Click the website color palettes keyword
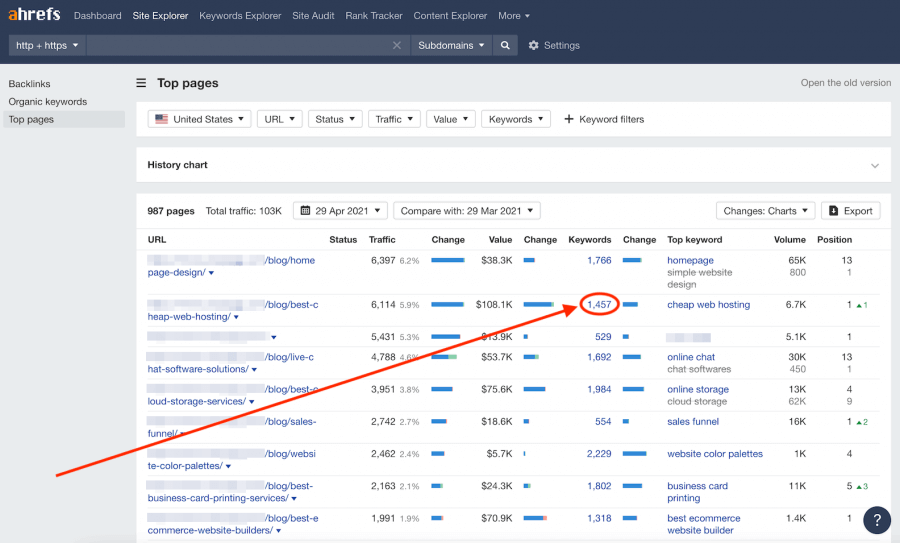Image resolution: width=900 pixels, height=543 pixels. pos(715,454)
